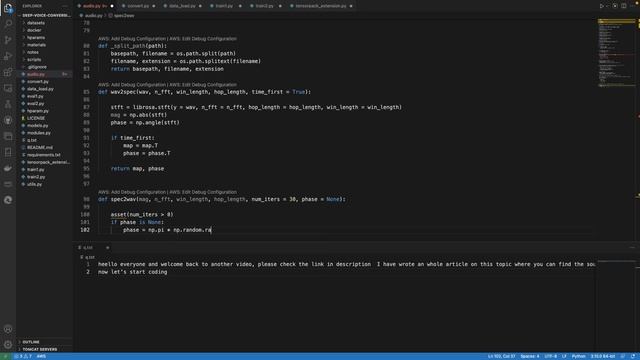This screenshot has width=640, height=360.
Task: Open the Accounts icon in activity bar
Action: 8,329
